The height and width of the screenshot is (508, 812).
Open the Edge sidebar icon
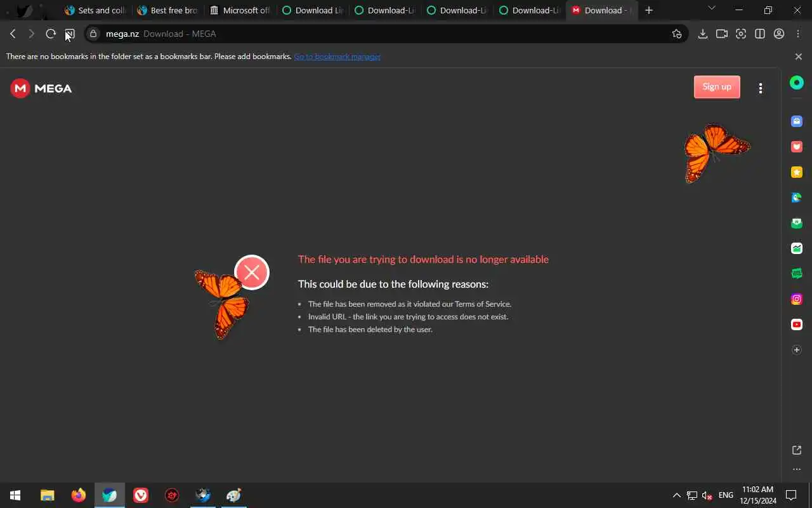(x=797, y=197)
